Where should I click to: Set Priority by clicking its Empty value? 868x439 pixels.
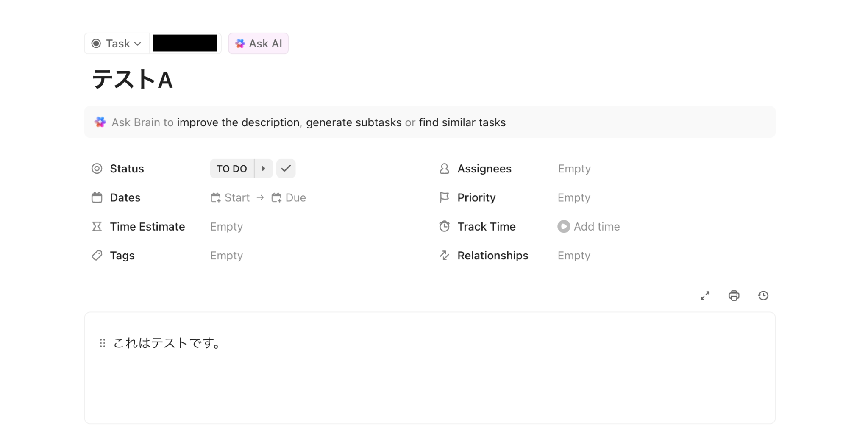[x=574, y=198]
